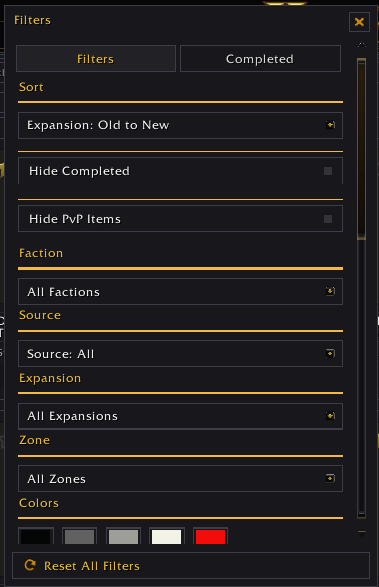Click the circular reset arrow icon

[30, 565]
